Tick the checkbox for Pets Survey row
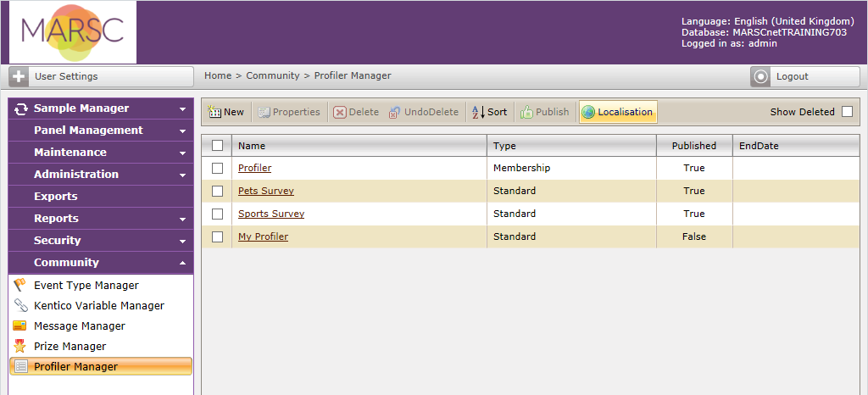This screenshot has width=868, height=395. [x=218, y=191]
